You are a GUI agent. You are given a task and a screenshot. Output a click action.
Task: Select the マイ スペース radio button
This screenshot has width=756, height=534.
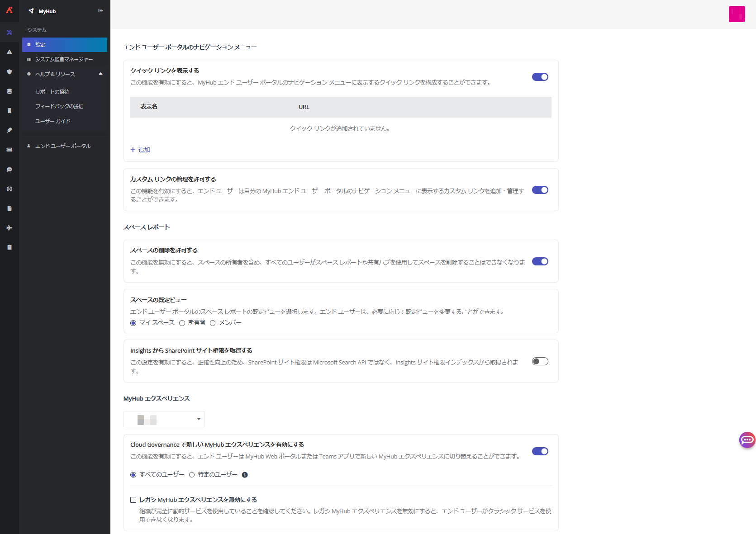coord(133,323)
